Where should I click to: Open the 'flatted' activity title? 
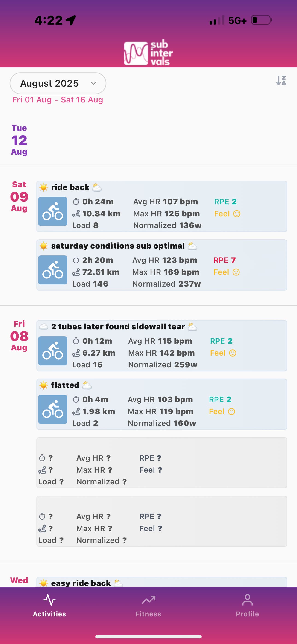pos(65,385)
